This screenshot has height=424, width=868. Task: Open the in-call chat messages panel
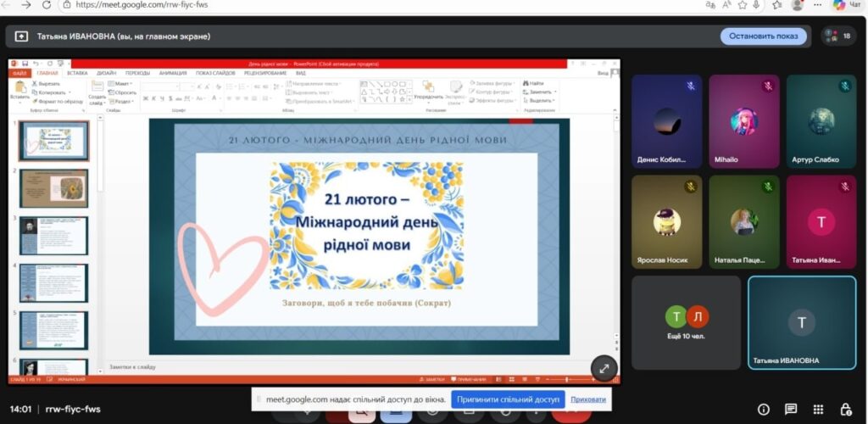(x=790, y=410)
